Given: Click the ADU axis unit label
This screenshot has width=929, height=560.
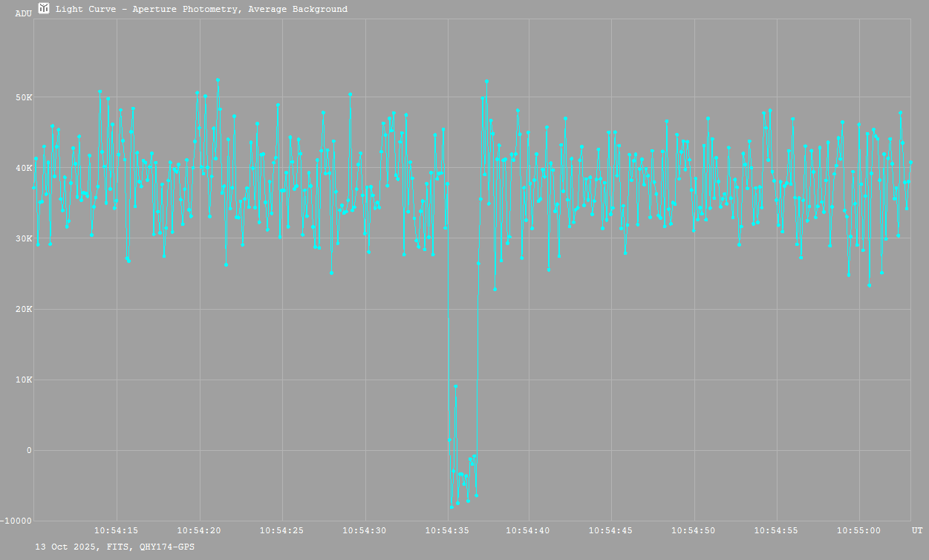Looking at the screenshot, I should [x=24, y=13].
